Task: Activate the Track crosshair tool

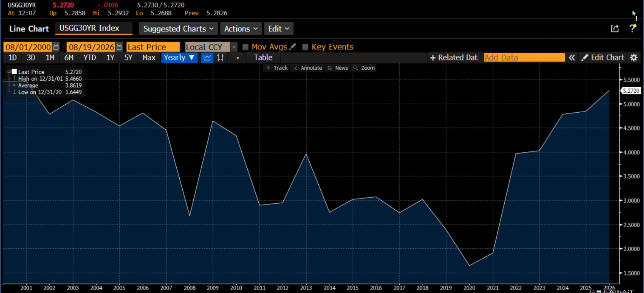Action: click(277, 68)
